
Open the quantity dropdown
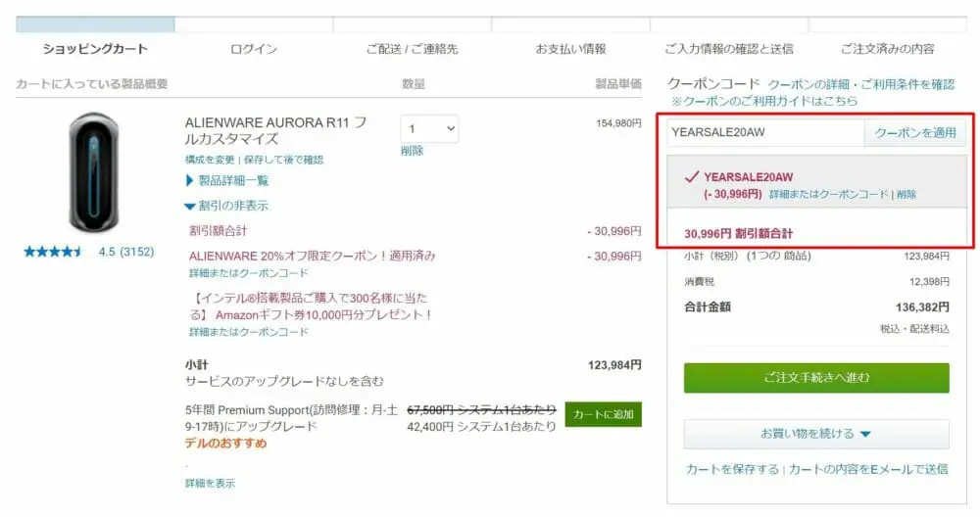(429, 129)
